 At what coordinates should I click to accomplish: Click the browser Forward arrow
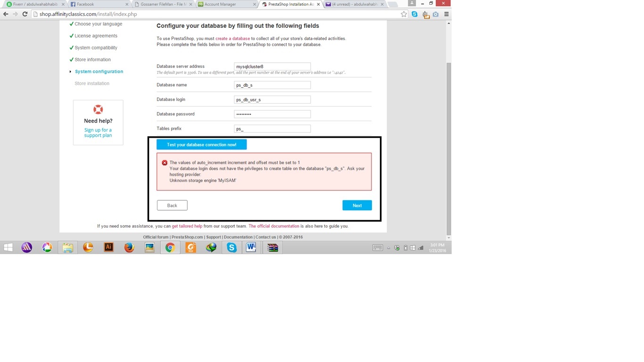15,14
